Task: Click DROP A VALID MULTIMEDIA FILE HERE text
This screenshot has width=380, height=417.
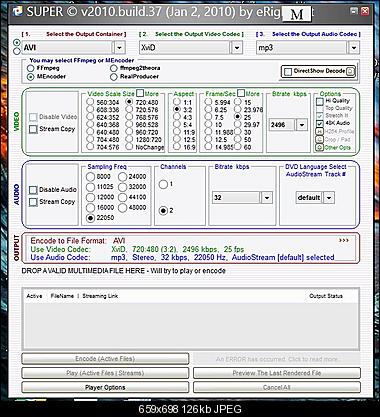Action: click(83, 271)
